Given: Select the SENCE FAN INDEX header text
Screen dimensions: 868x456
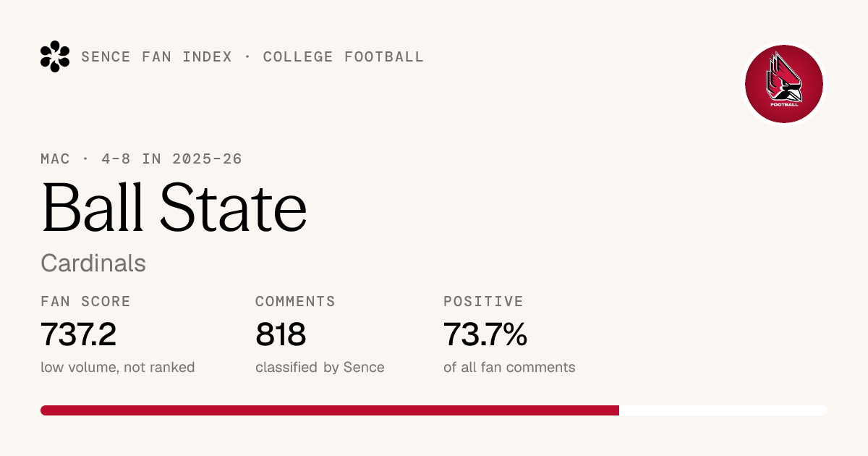Looking at the screenshot, I should tap(156, 56).
